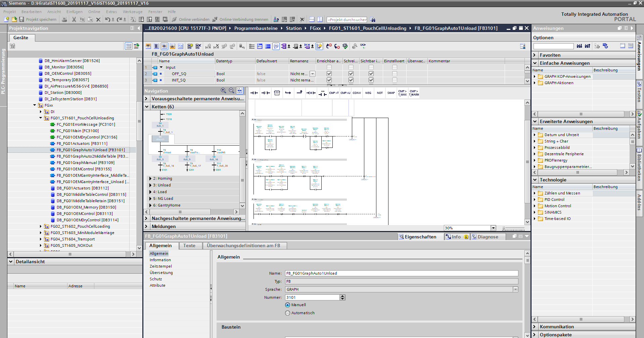Expand FG02_ST1602_PouchCellLoading folder
Screen dimensions: 644x338
(41, 227)
